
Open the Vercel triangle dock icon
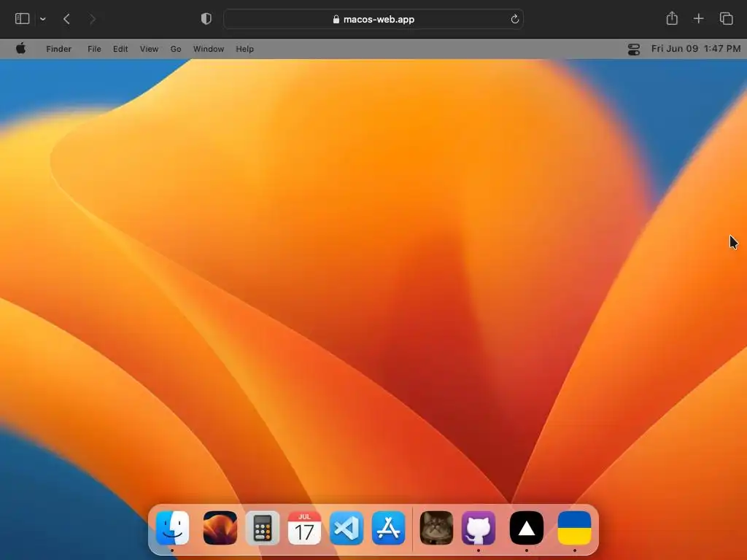[527, 528]
